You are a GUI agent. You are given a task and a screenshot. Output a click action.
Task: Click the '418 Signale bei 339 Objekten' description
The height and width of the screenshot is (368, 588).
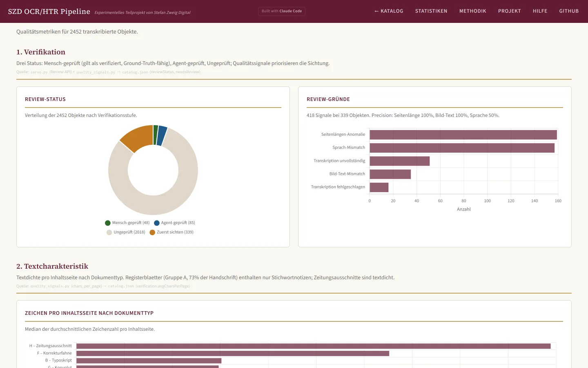403,115
